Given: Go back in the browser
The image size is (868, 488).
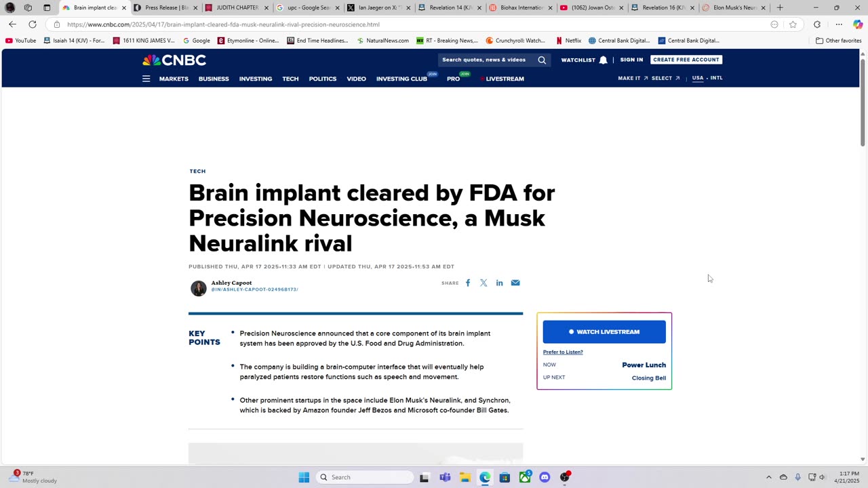Looking at the screenshot, I should tap(12, 24).
